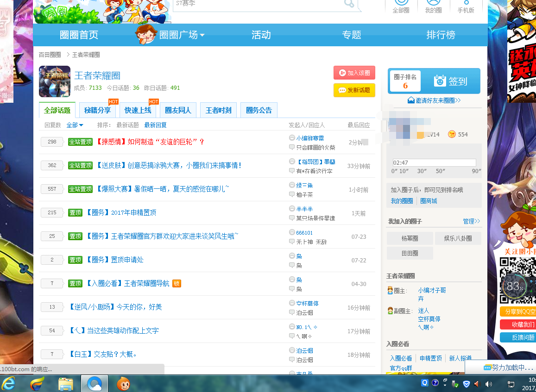Expand 管理>> for joined circles

pos(472,221)
